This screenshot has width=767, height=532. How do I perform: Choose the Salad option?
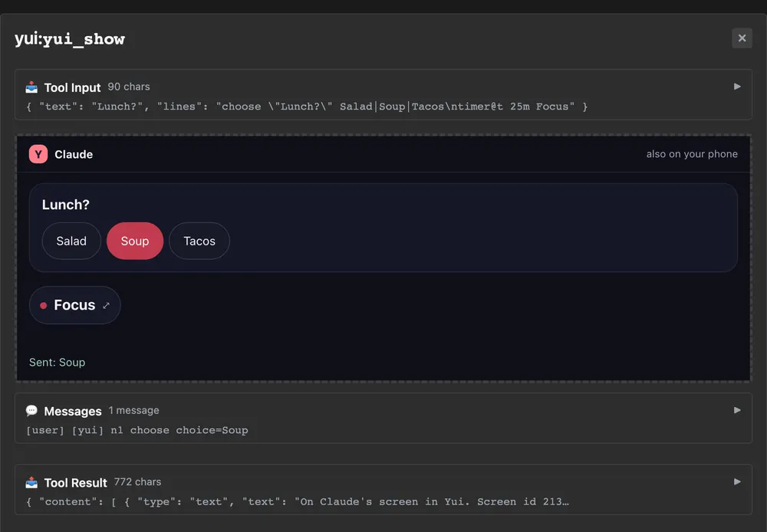coord(71,241)
